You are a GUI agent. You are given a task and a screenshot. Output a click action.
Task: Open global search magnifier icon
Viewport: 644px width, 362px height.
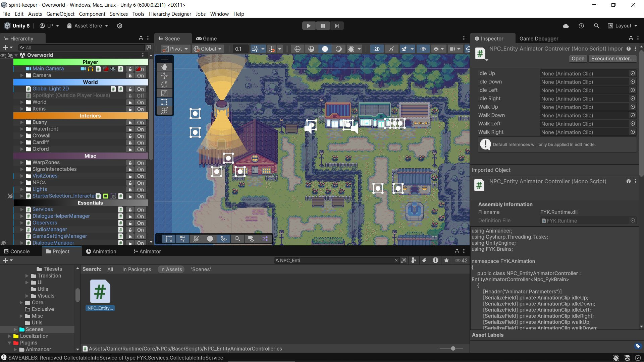tap(596, 26)
